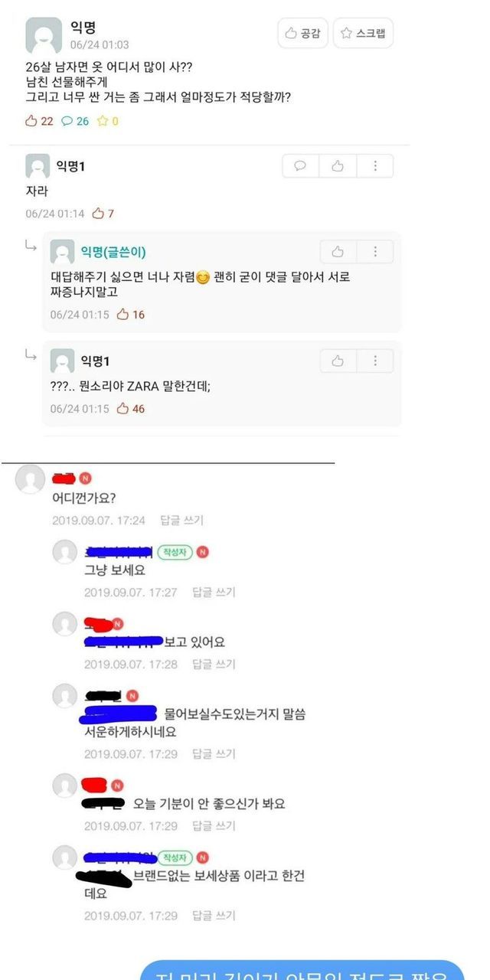Like the ZARA reply comment
Screen dimensions: 490x980
point(338,361)
